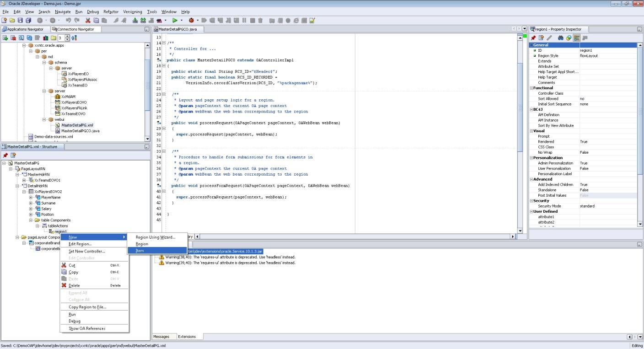
Task: Open the Refactor menu
Action: [111, 11]
